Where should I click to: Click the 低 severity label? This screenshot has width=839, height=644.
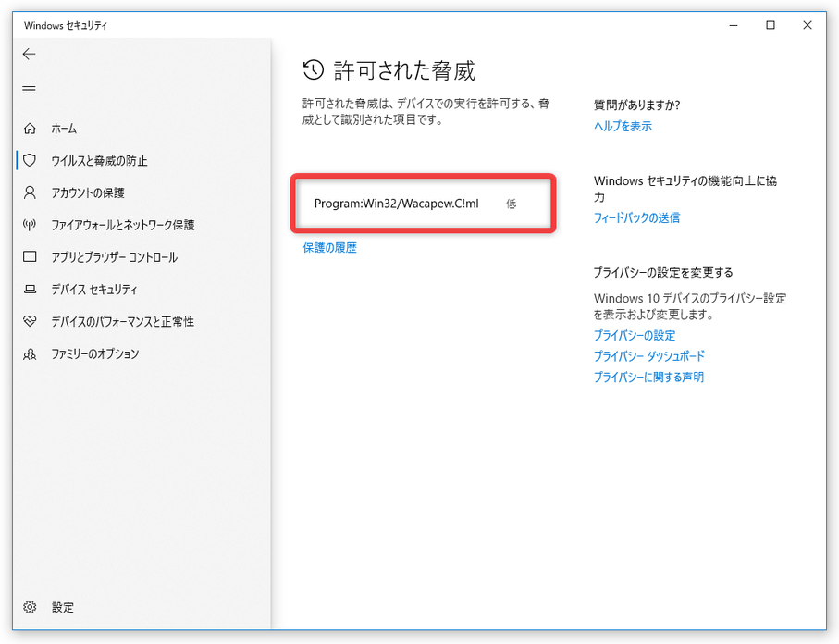pyautogui.click(x=511, y=204)
